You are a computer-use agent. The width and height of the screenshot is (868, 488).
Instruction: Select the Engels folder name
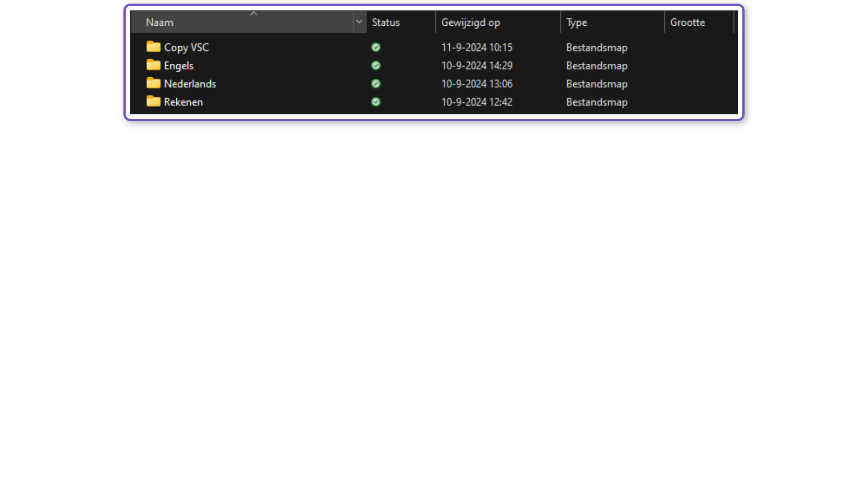click(x=179, y=66)
